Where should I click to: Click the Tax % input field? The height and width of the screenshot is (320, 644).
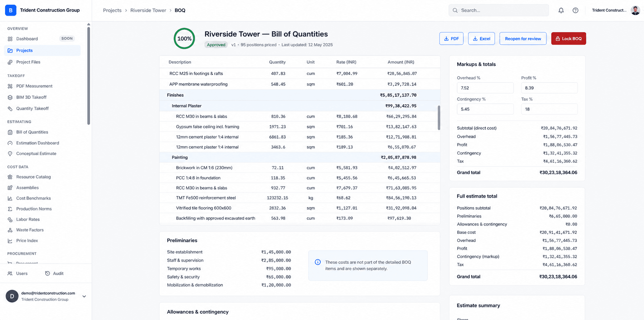[550, 109]
